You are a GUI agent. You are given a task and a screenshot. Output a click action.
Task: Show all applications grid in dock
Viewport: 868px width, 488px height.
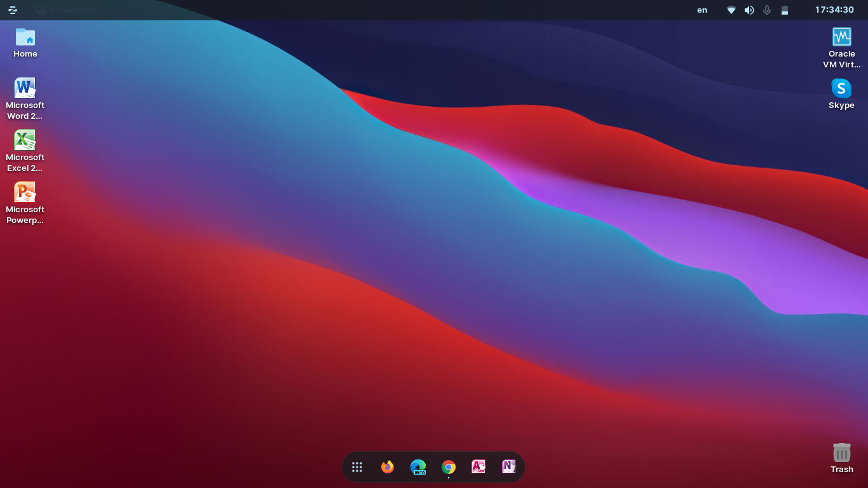click(357, 467)
